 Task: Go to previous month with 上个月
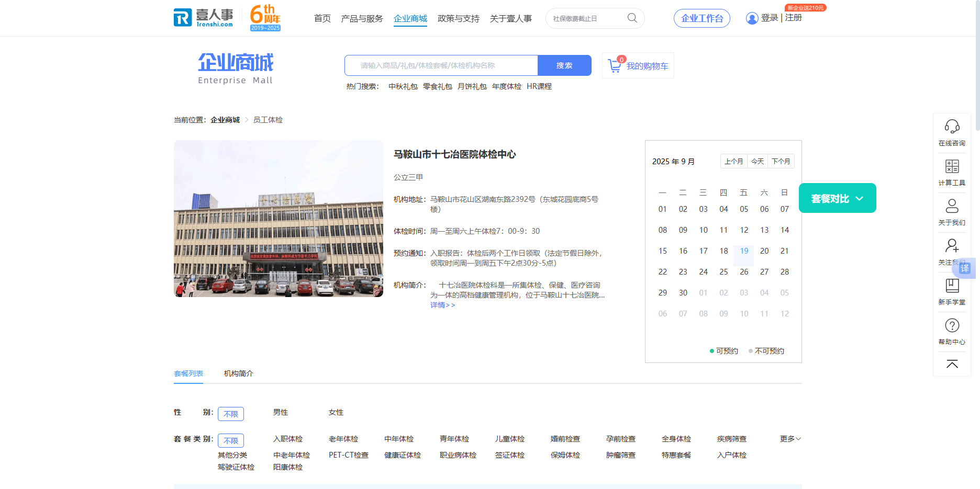(x=733, y=161)
